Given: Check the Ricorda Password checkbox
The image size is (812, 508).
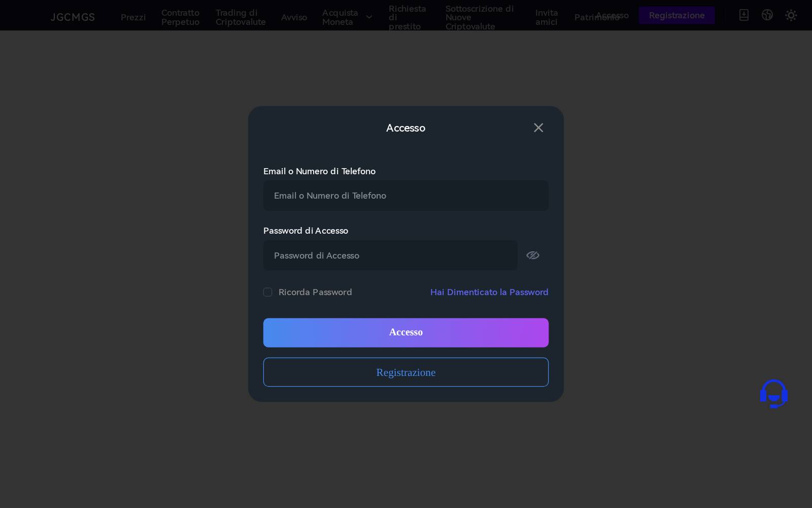Looking at the screenshot, I should click(x=267, y=292).
